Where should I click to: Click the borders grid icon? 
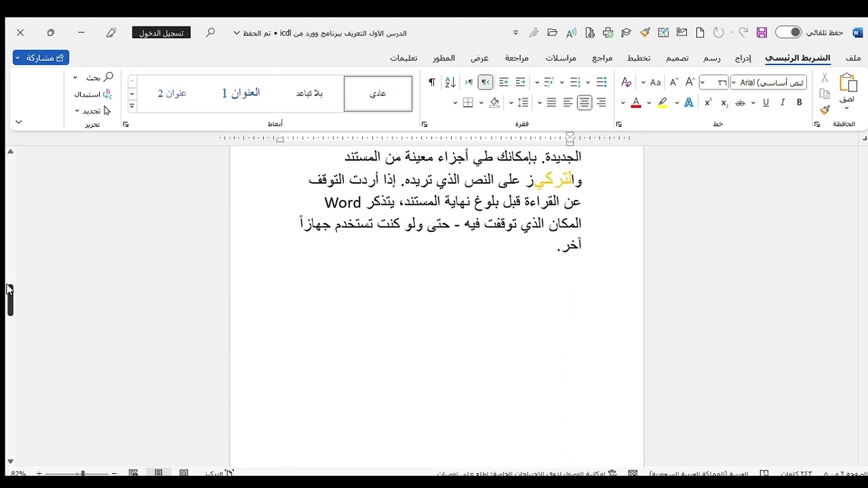pos(468,103)
